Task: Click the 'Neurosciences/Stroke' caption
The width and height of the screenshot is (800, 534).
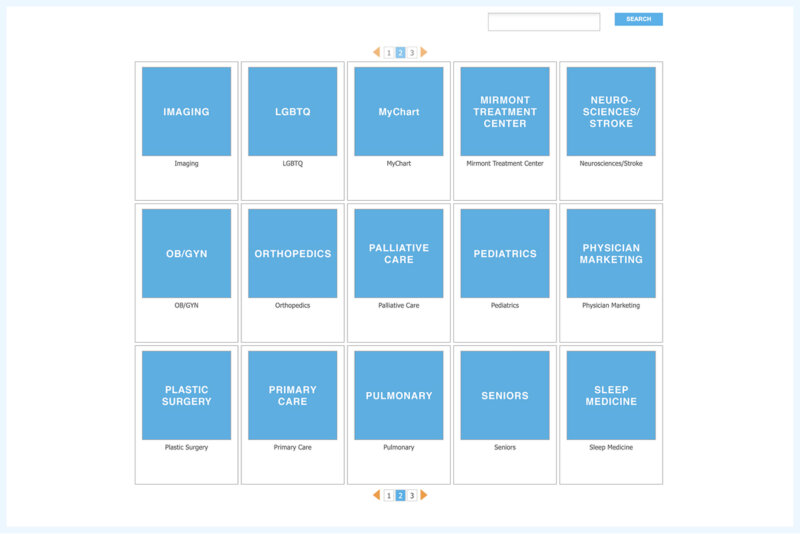Action: (611, 163)
